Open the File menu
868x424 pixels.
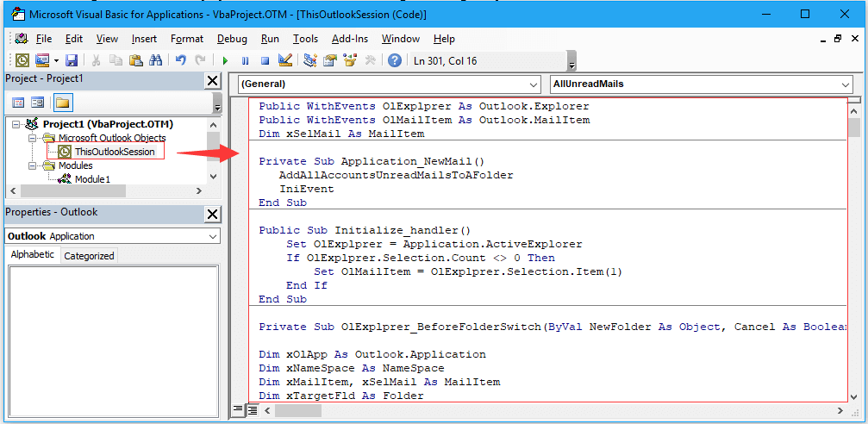coord(44,39)
